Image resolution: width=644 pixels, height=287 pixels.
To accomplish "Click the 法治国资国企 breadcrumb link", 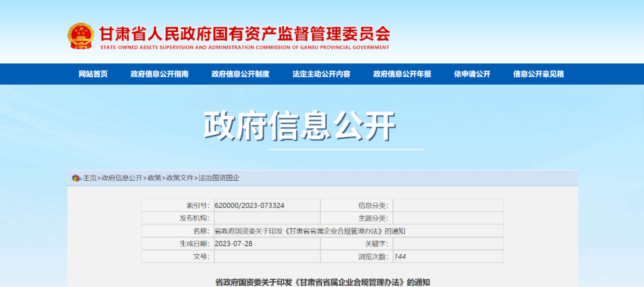I will 219,178.
